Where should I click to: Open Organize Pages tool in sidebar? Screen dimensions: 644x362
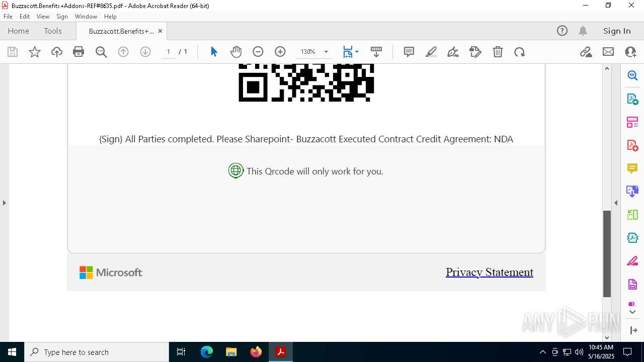coord(632,122)
